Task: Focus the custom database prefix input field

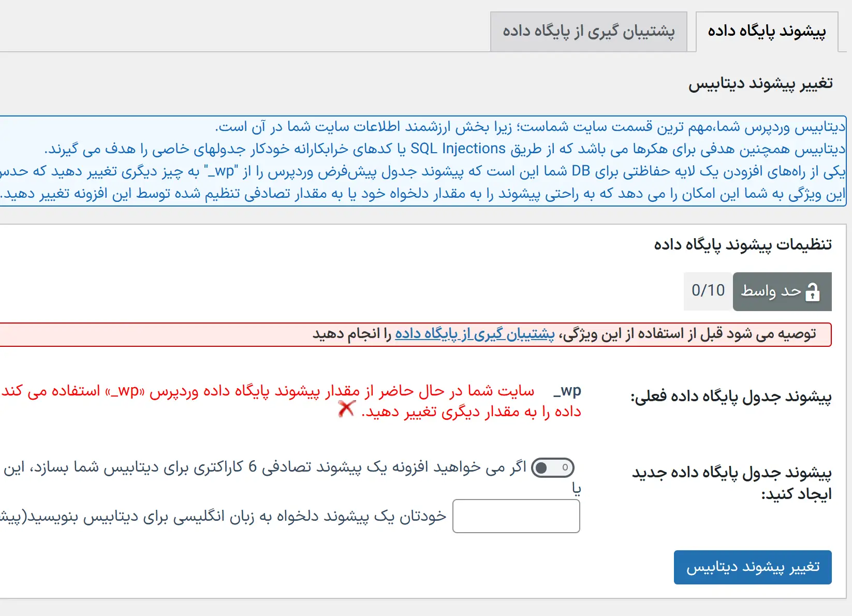Action: (x=516, y=516)
